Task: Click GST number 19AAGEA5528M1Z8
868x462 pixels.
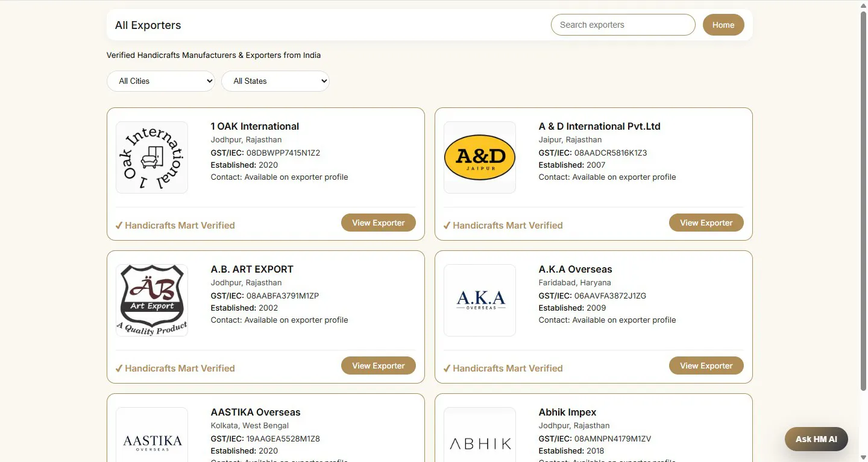Action: (283, 438)
